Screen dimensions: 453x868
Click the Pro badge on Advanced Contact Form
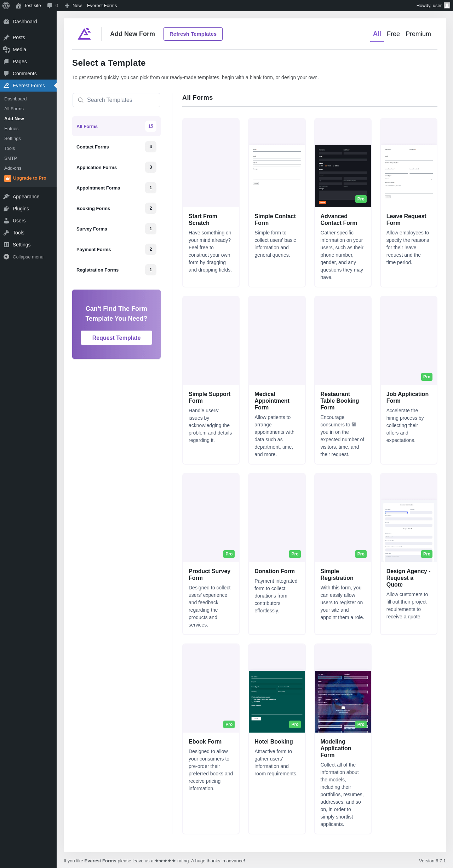(361, 199)
